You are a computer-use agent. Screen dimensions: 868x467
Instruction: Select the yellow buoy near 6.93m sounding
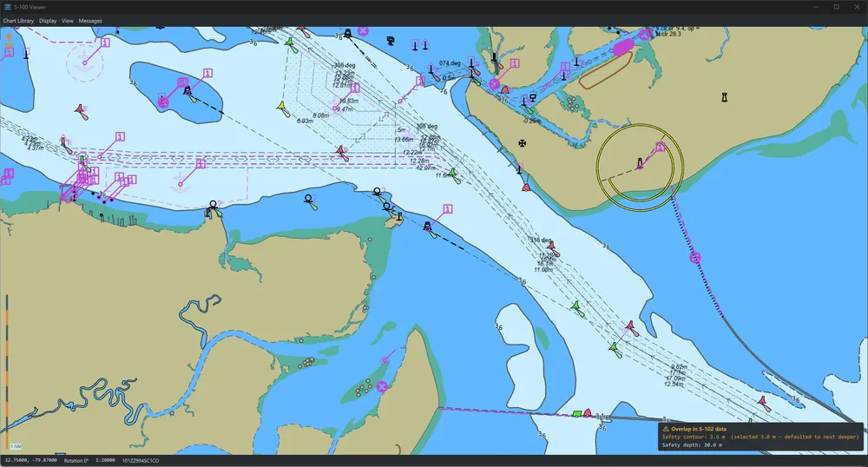(284, 109)
